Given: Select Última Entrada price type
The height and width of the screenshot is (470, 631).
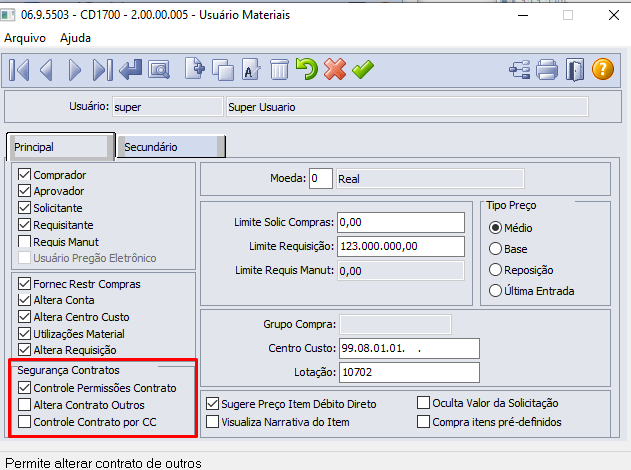Looking at the screenshot, I should 495,291.
